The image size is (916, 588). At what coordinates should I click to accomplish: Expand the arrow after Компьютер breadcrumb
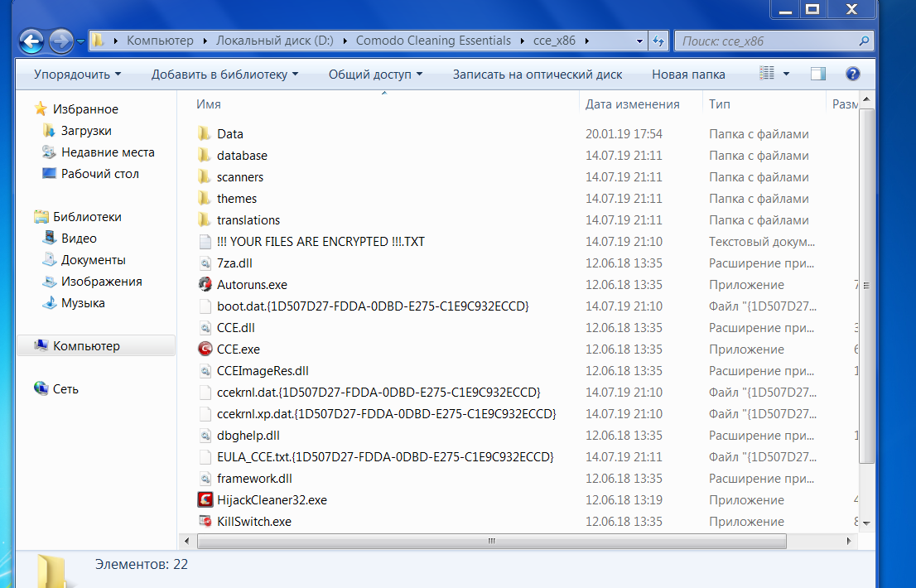coord(205,41)
